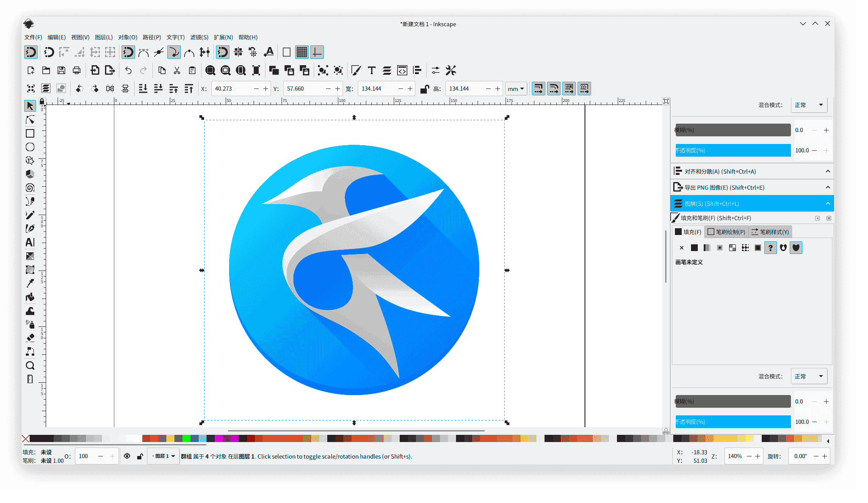Viewport: 868px width, 503px height.
Task: Open the File menu
Action: tap(33, 37)
